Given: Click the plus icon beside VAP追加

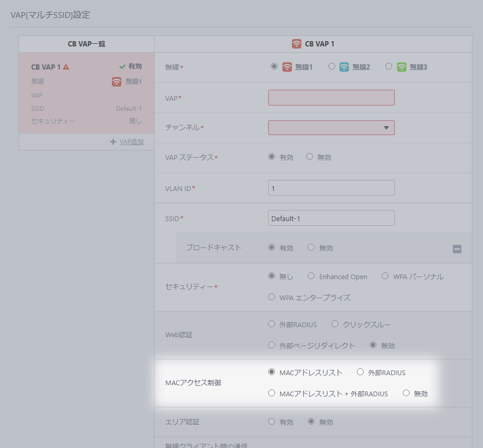Looking at the screenshot, I should point(113,142).
